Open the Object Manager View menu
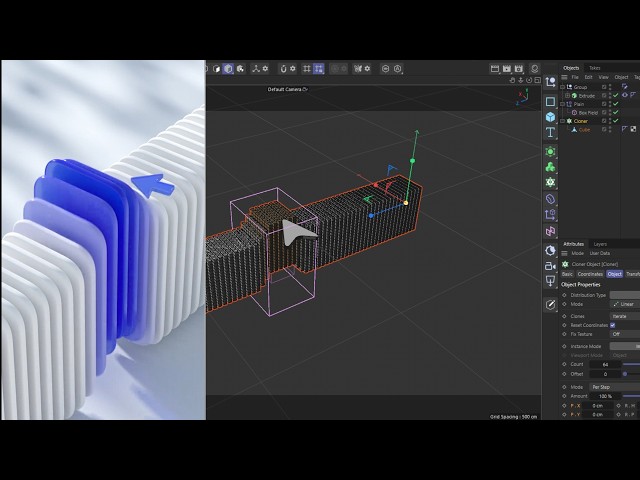640x480 pixels. pos(603,77)
